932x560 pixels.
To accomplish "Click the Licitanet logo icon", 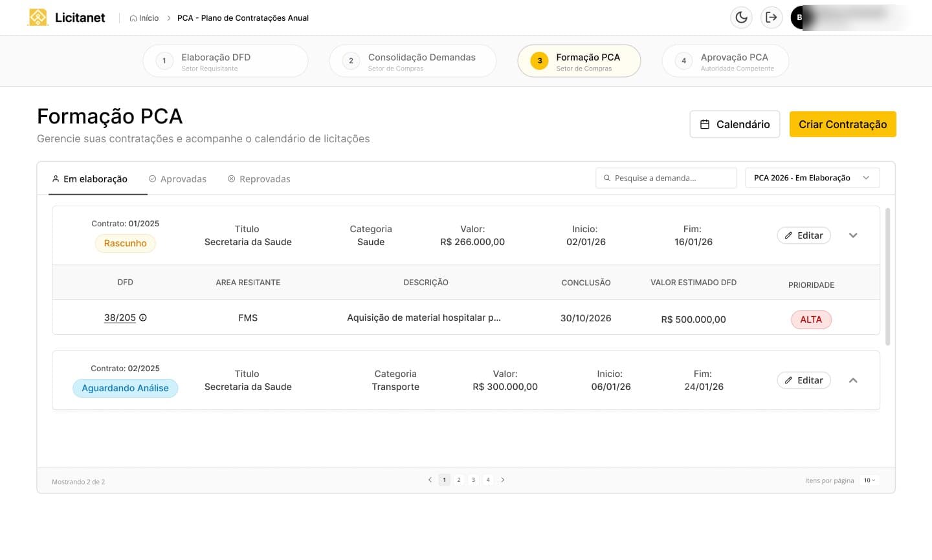I will tap(38, 17).
